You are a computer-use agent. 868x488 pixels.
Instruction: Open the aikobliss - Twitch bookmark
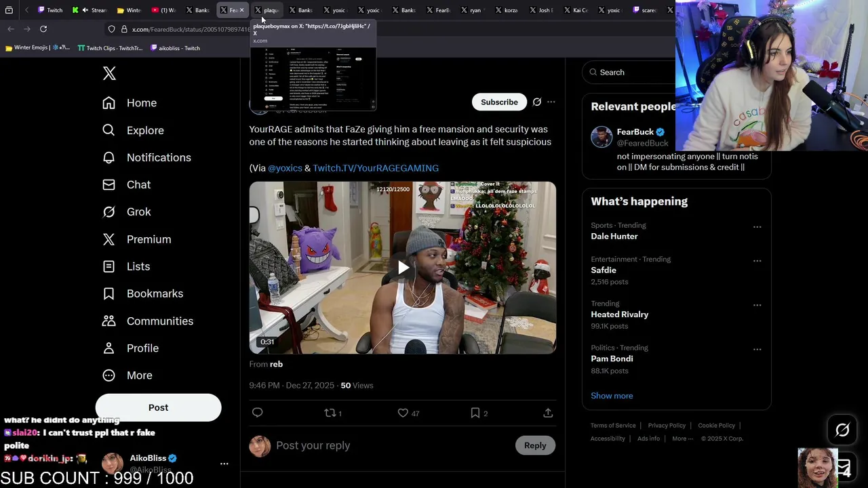click(x=175, y=48)
